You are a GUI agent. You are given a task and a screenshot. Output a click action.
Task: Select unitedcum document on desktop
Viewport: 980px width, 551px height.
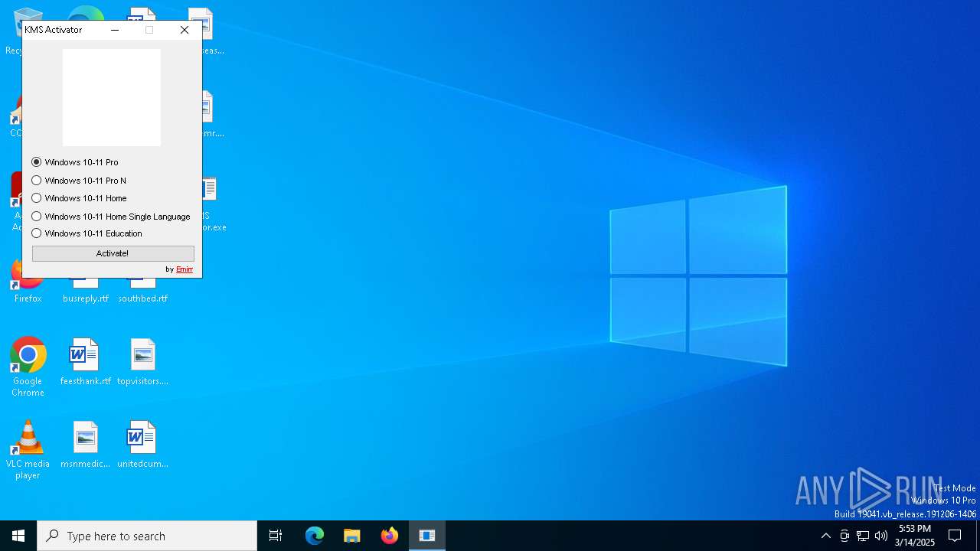[x=142, y=445]
